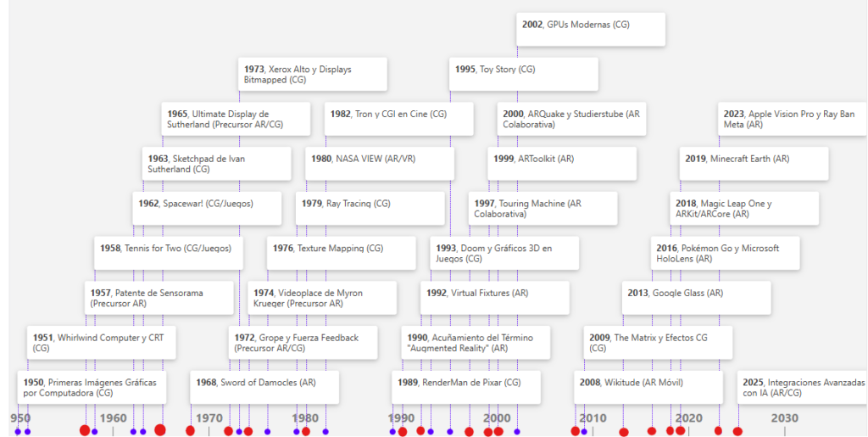The height and width of the screenshot is (437, 868).
Task: Click the 2013 Google Glass event card
Action: coord(697,298)
